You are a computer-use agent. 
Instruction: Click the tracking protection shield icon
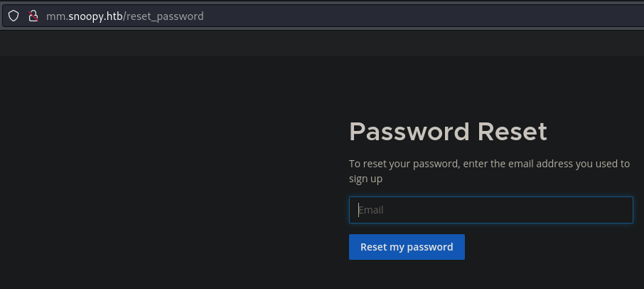(x=13, y=16)
